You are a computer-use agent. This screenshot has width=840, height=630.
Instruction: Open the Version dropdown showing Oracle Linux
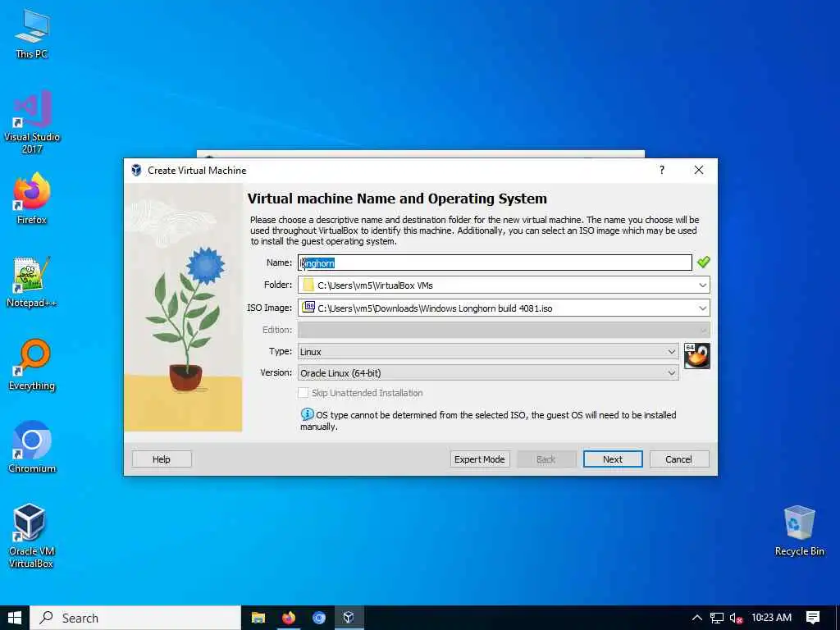point(488,373)
